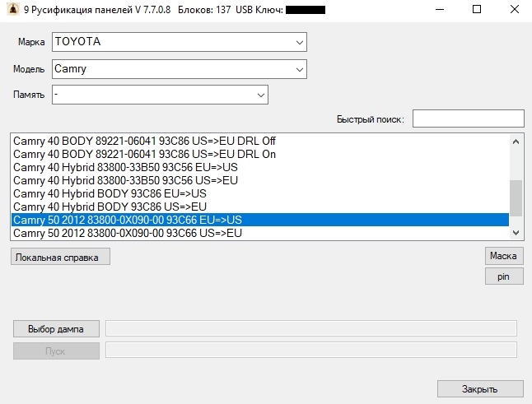Minimize the Русификация панелей window
The height and width of the screenshot is (404, 532).
(440, 10)
